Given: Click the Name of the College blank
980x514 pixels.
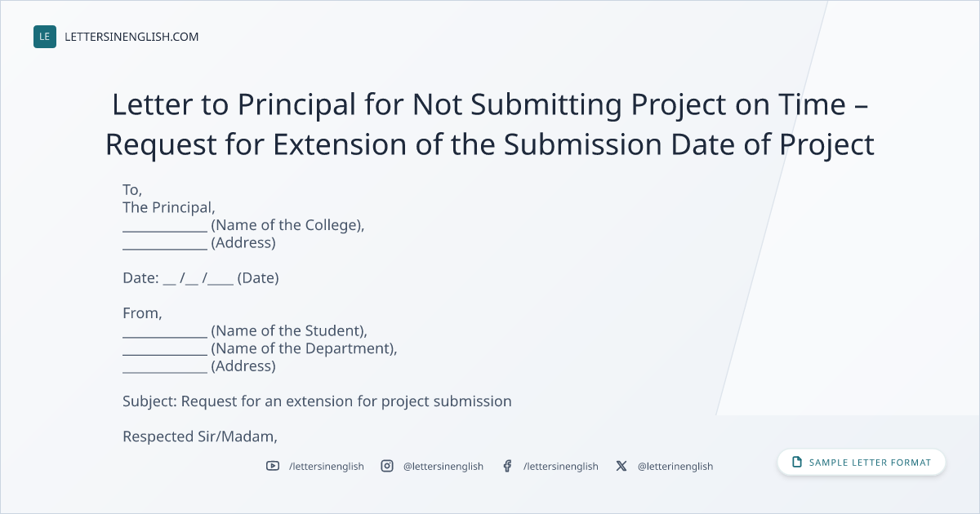Looking at the screenshot, I should tap(165, 225).
